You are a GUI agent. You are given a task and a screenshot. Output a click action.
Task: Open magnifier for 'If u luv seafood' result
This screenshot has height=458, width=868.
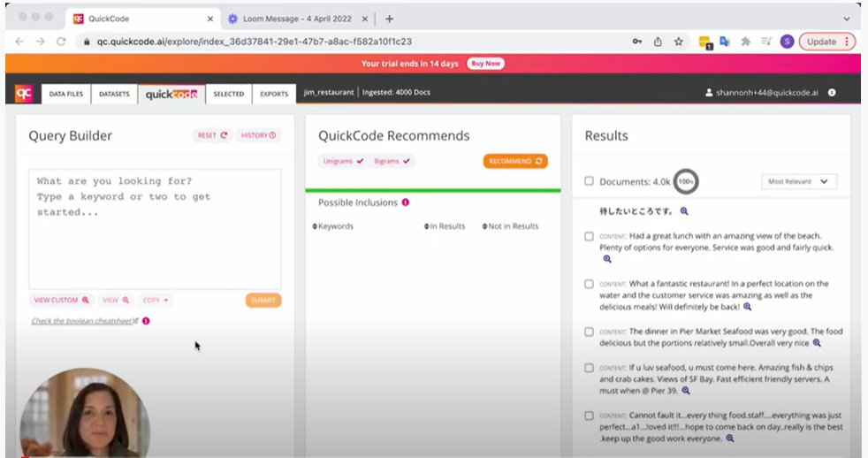pyautogui.click(x=686, y=391)
